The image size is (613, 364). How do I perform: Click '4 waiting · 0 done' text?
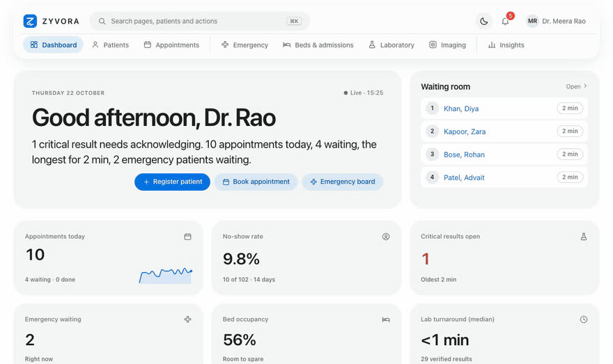50,280
